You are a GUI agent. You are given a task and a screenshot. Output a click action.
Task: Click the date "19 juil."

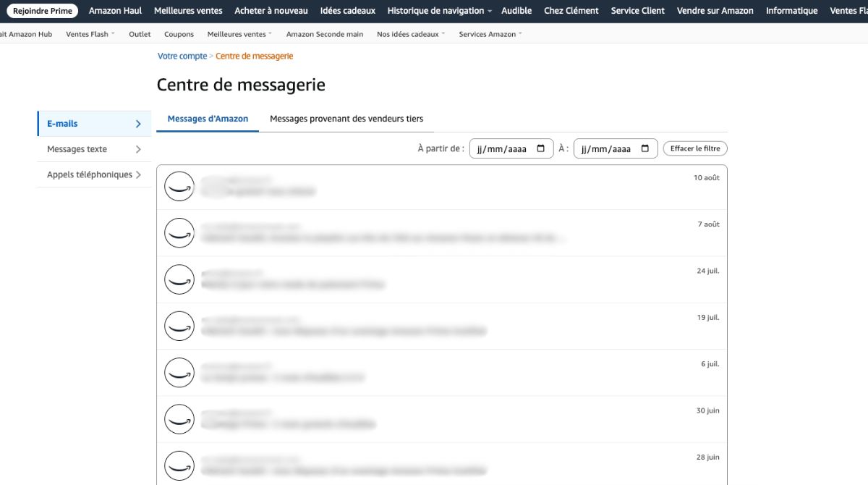point(708,317)
